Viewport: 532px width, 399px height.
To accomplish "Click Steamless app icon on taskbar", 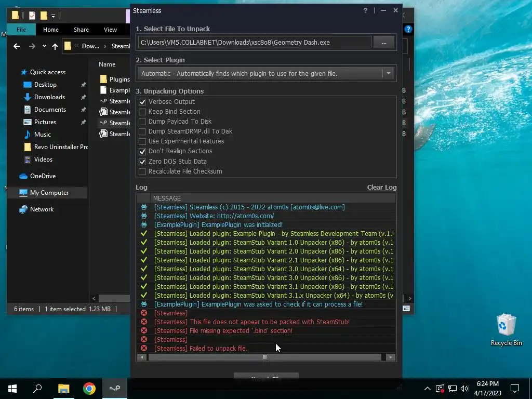I will point(115,389).
